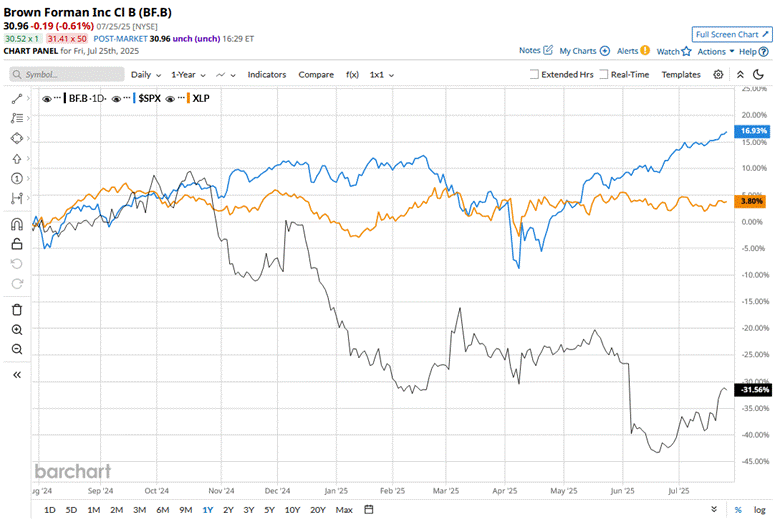
Task: Open the 1x1 grid layout dropdown
Action: pos(382,75)
